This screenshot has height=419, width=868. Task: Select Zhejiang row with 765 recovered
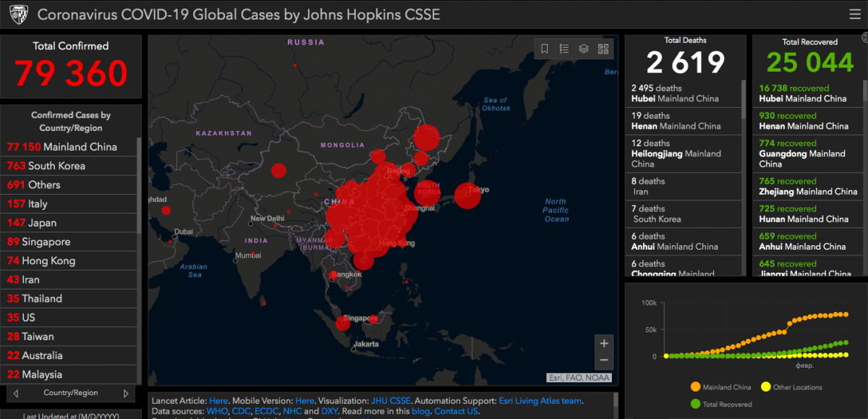(809, 186)
